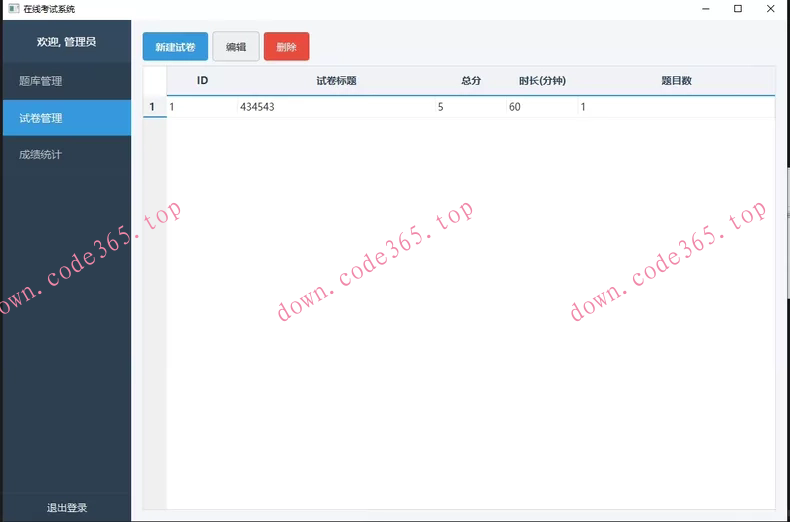Click 退出登录 at sidebar bottom
This screenshot has width=790, height=522.
[67, 507]
